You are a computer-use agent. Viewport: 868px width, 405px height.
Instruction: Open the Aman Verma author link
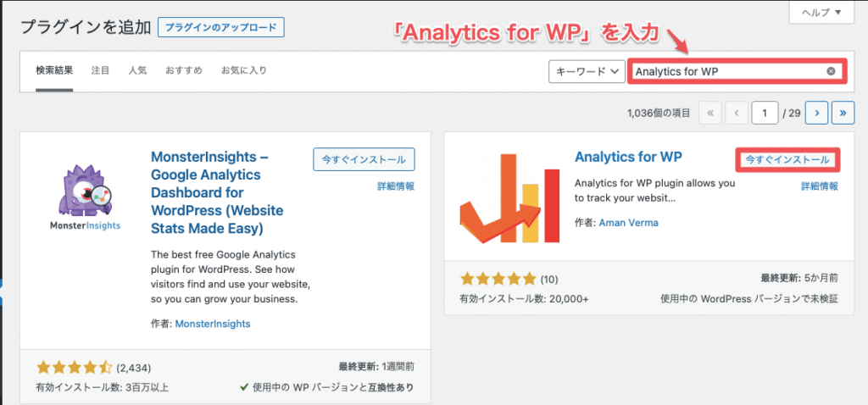point(628,223)
